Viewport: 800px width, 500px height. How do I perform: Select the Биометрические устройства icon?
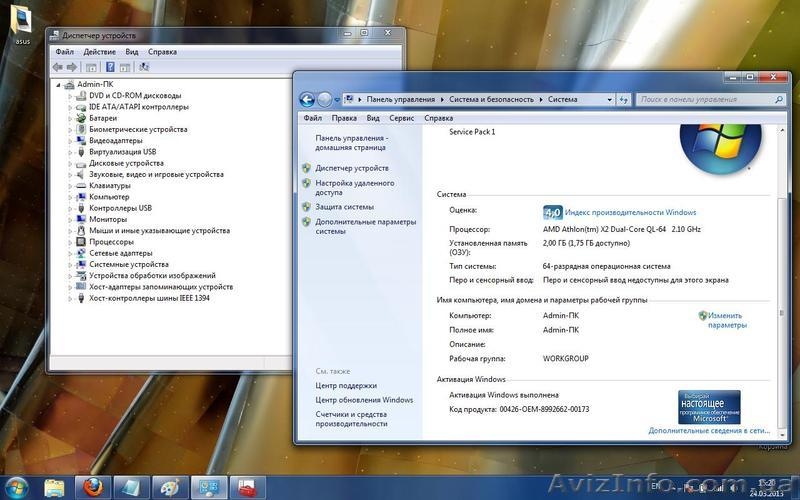pyautogui.click(x=81, y=129)
